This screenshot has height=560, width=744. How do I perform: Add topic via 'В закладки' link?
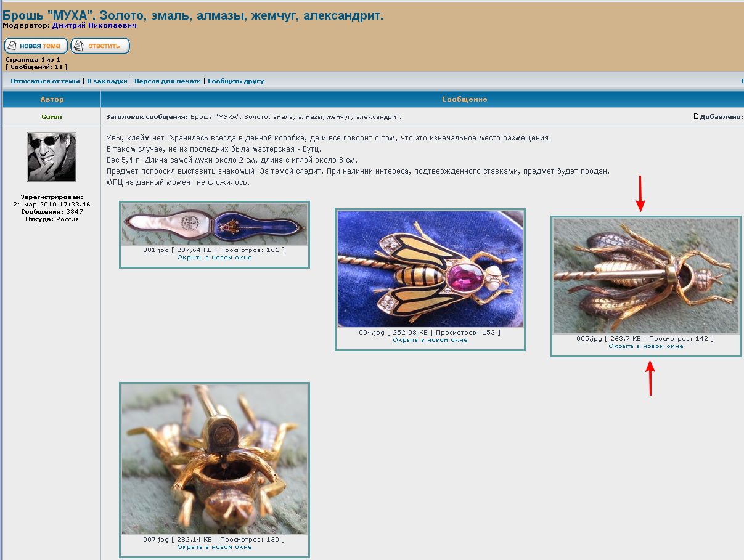pos(107,81)
